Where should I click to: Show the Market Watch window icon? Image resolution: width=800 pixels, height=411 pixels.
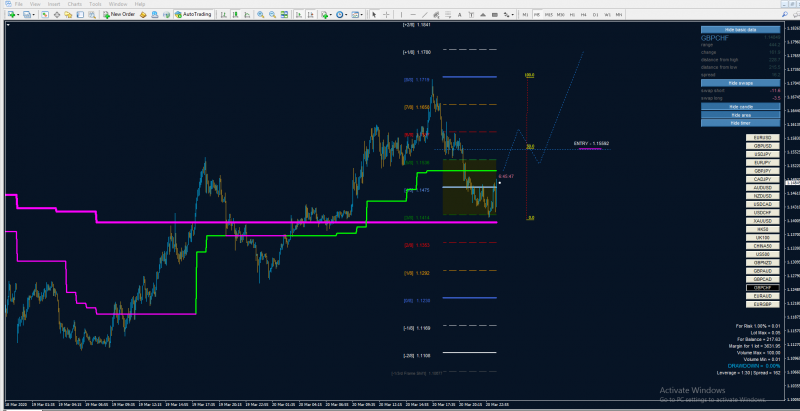coord(45,15)
